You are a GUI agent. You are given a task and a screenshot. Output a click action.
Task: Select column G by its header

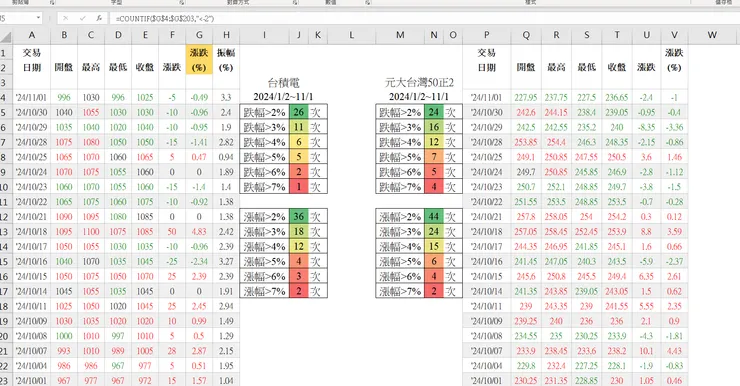pyautogui.click(x=199, y=35)
